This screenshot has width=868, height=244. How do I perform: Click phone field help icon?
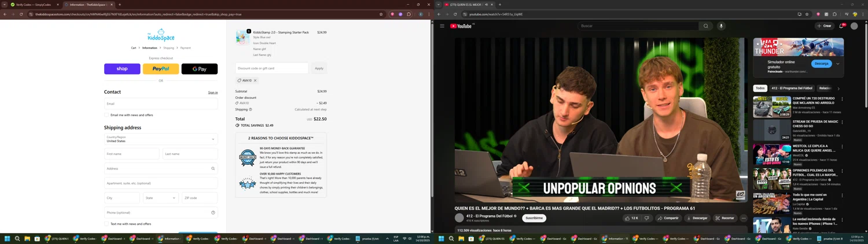(x=213, y=212)
